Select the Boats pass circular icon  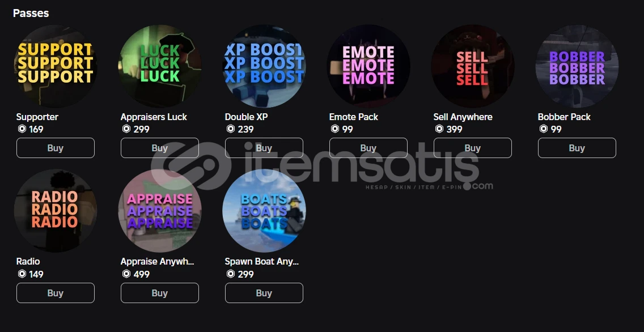coord(264,211)
